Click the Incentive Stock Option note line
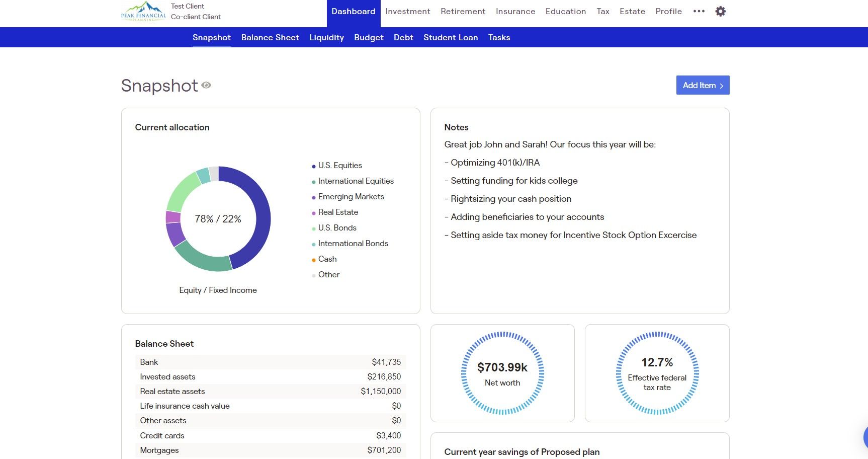This screenshot has height=459, width=868. (x=570, y=235)
